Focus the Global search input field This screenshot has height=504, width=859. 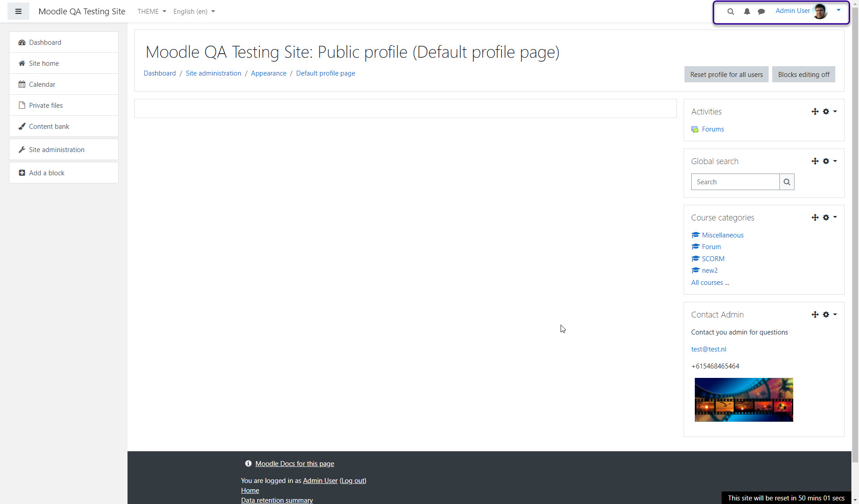(735, 182)
